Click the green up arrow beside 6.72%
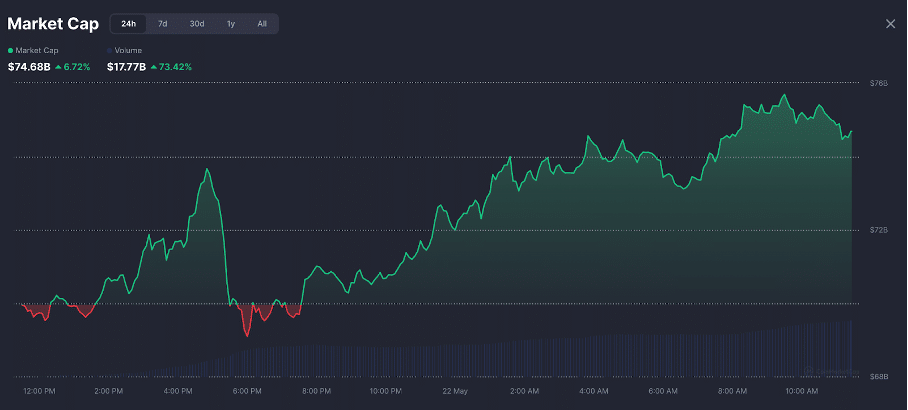Viewport: 908px width, 410px height. coord(58,67)
